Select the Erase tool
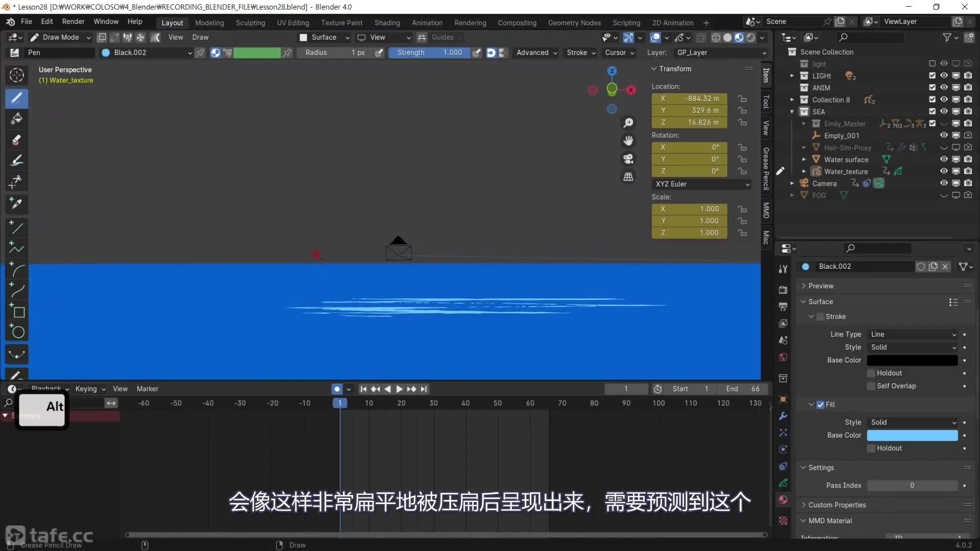 point(16,140)
